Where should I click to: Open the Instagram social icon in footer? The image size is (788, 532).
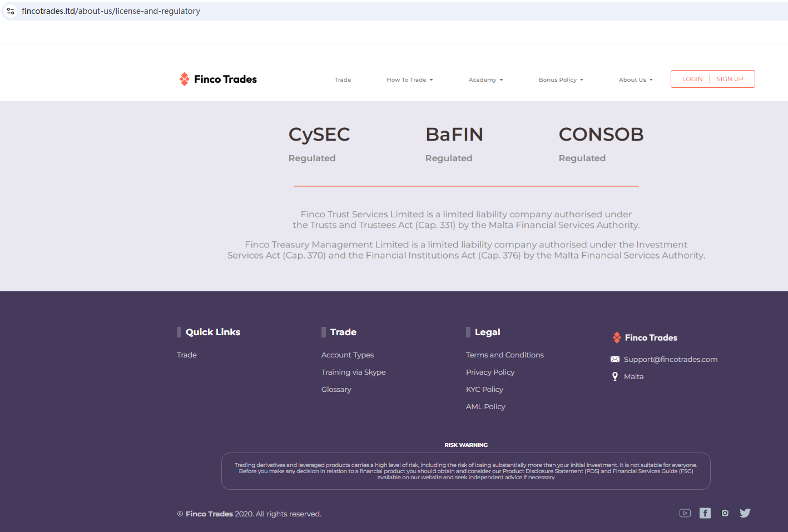[x=725, y=513]
